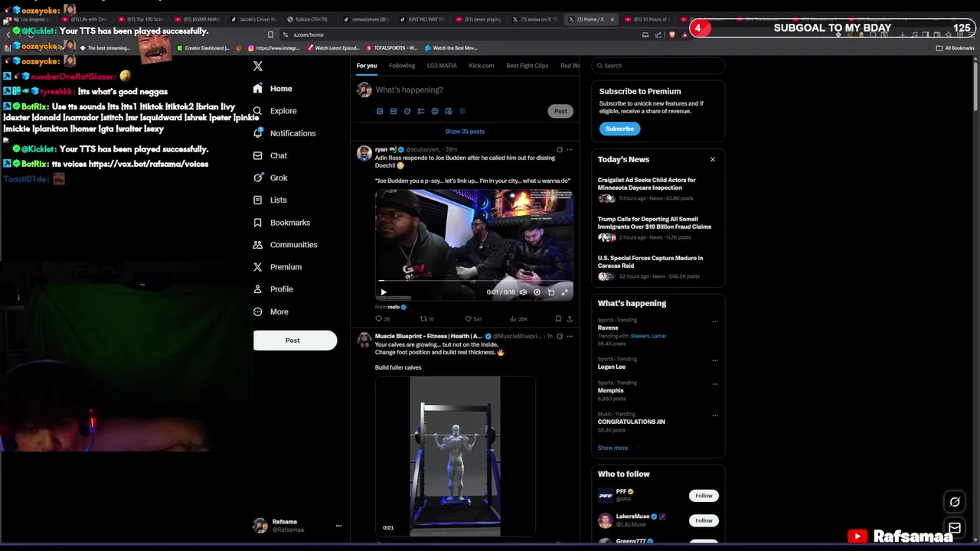Switch to the LG3 MAFIA tab
This screenshot has height=551, width=980.
pos(442,66)
